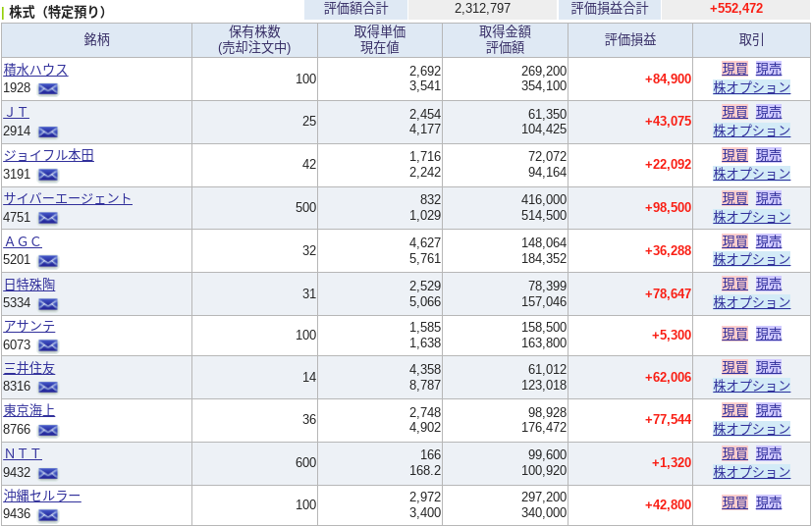The image size is (812, 526).
Task: Open 株オプション for 三井住友
Action: pyautogui.click(x=752, y=386)
